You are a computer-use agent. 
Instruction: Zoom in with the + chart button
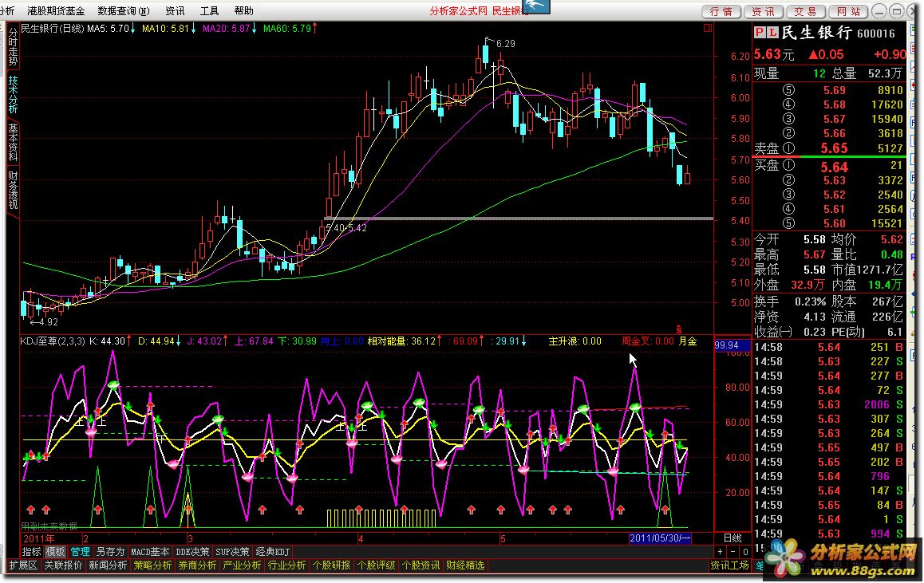(x=720, y=552)
